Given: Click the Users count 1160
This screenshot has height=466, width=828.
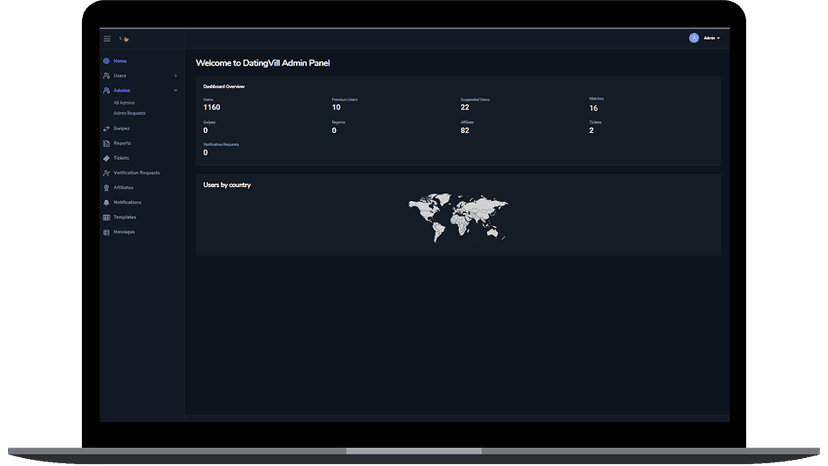Looking at the screenshot, I should tap(212, 107).
